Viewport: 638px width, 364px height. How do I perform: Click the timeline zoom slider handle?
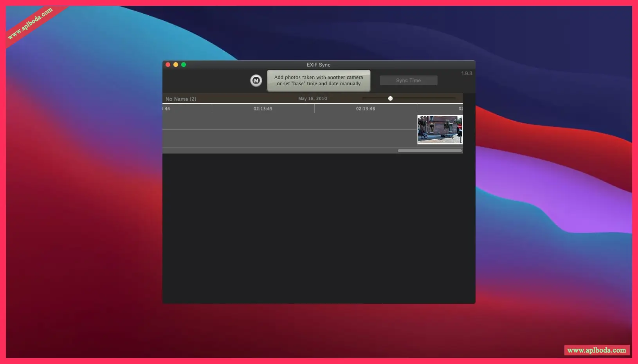pyautogui.click(x=390, y=99)
